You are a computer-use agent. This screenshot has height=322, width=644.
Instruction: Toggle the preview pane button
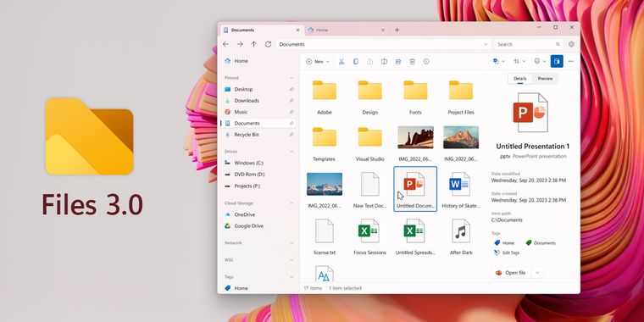click(557, 61)
